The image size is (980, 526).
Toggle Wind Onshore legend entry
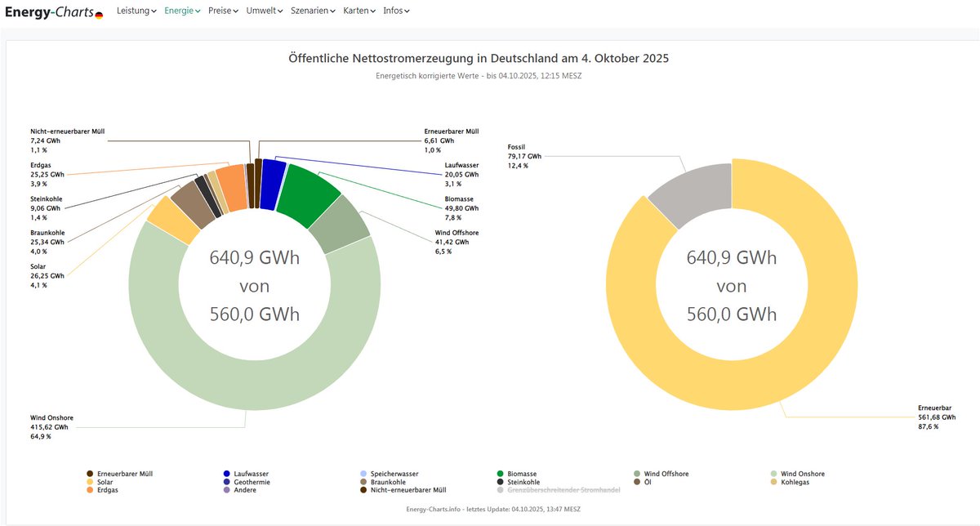click(797, 474)
